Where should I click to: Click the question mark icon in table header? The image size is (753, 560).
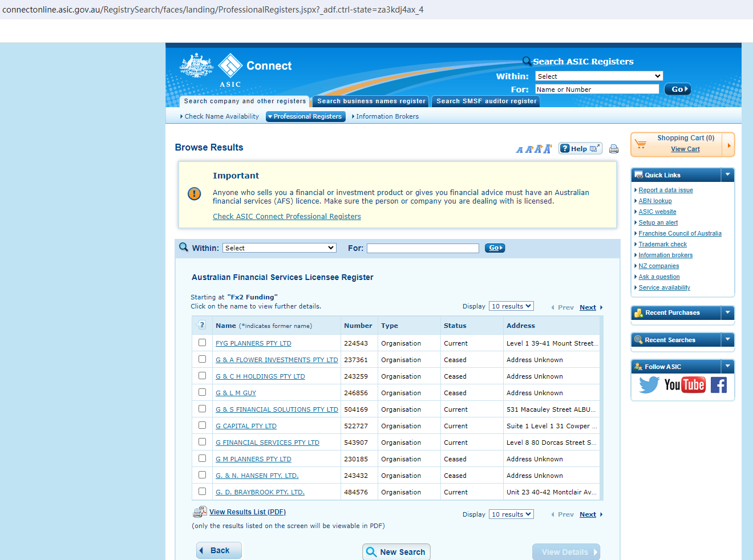(x=201, y=325)
